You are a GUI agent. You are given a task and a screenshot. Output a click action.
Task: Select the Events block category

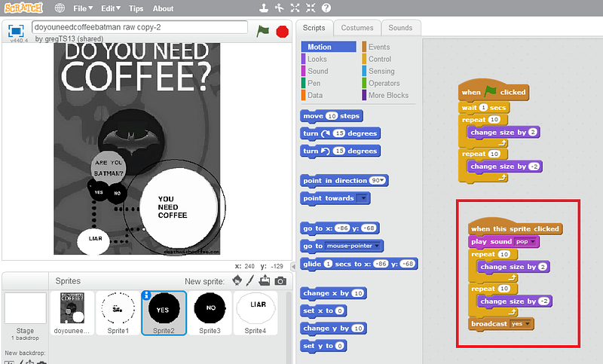click(376, 47)
